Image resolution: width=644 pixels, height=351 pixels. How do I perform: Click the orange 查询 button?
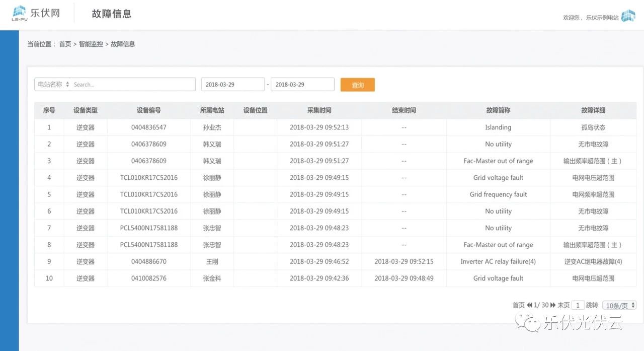[x=357, y=85]
